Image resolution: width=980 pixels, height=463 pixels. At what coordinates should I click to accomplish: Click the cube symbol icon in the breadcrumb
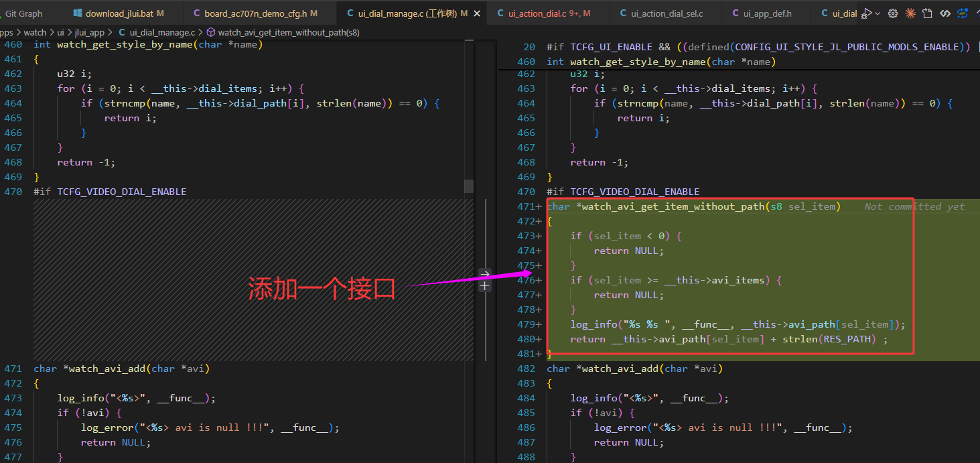(210, 32)
